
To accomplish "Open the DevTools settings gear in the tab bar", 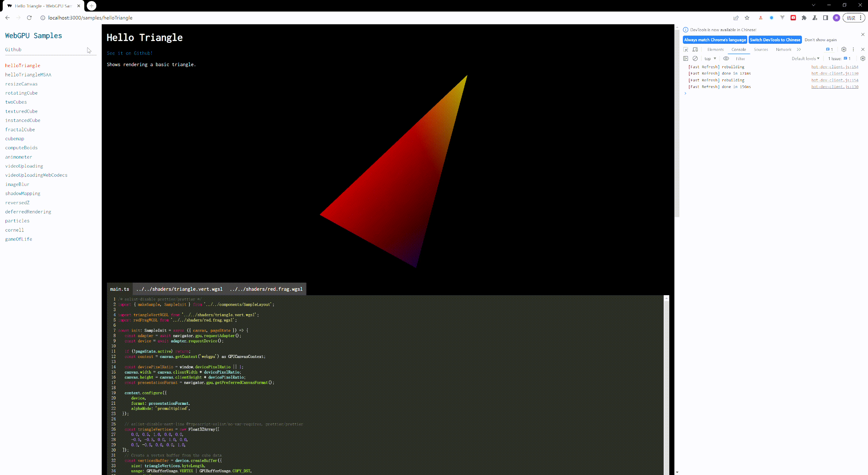I will coord(844,50).
